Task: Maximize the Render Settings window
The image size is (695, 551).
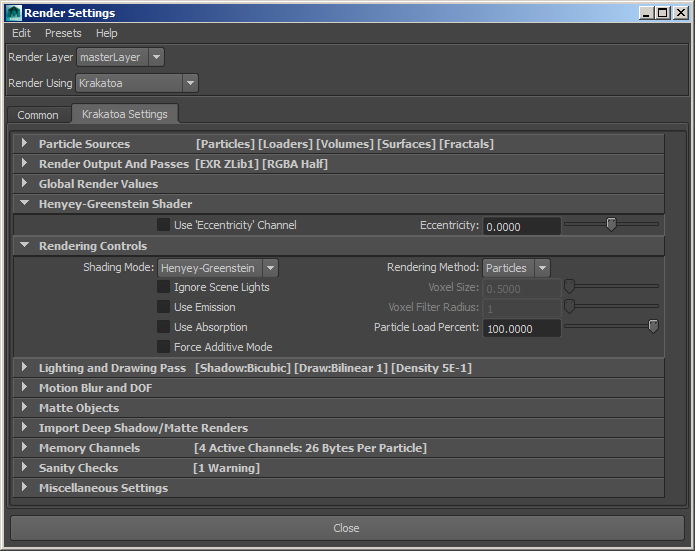Action: (663, 13)
